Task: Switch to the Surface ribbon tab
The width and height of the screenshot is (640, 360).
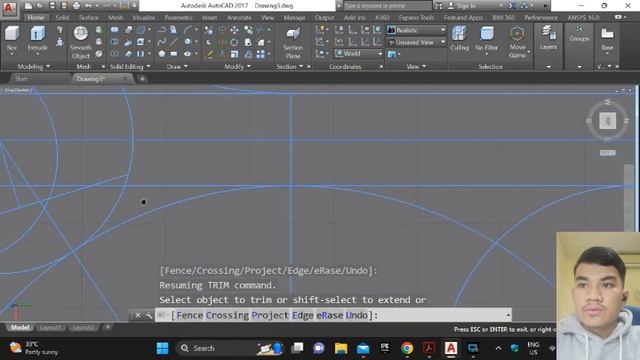Action: [89, 18]
